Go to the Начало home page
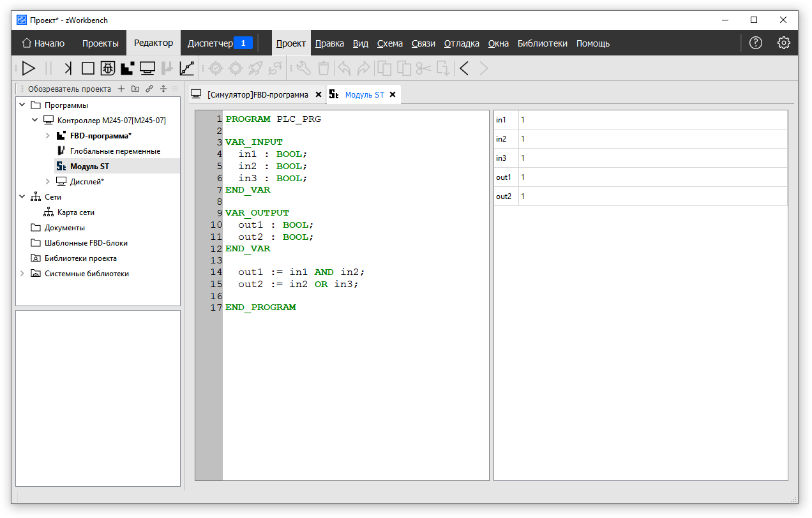The image size is (812, 518). (43, 43)
